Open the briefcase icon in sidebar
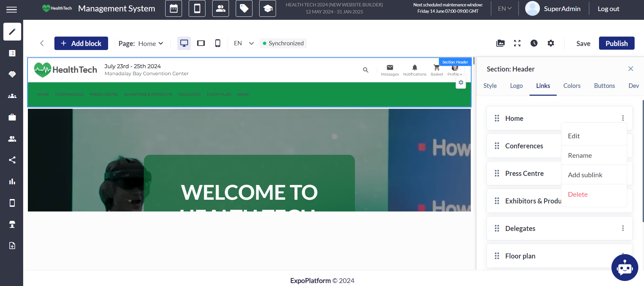 click(12, 117)
